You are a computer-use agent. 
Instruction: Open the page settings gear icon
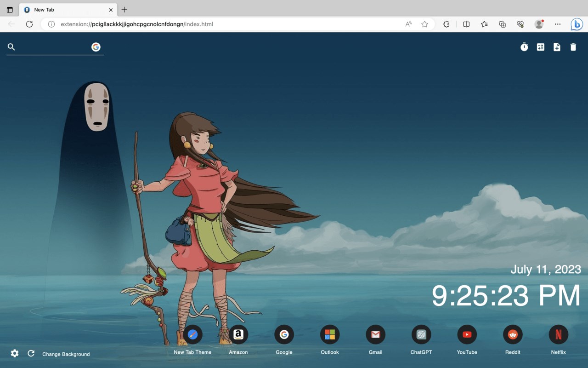click(x=15, y=353)
